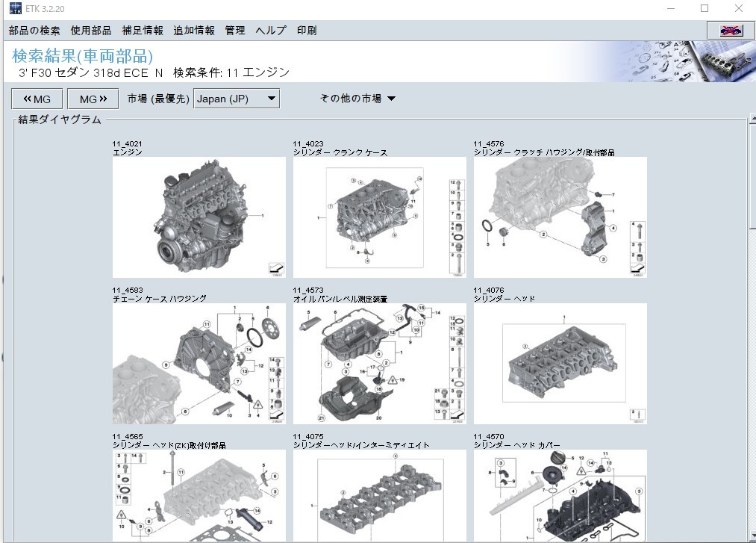Go to previous main group «MG
The height and width of the screenshot is (543, 756).
coord(37,99)
